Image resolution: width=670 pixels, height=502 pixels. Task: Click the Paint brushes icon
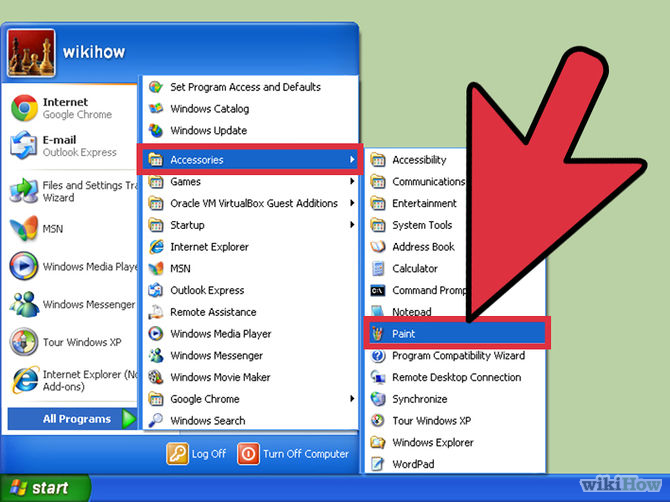[x=378, y=334]
